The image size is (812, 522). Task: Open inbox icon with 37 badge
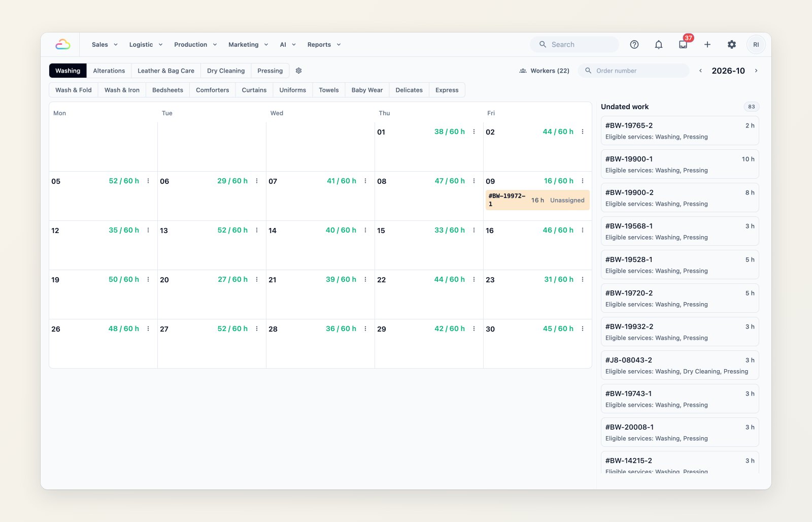point(683,45)
